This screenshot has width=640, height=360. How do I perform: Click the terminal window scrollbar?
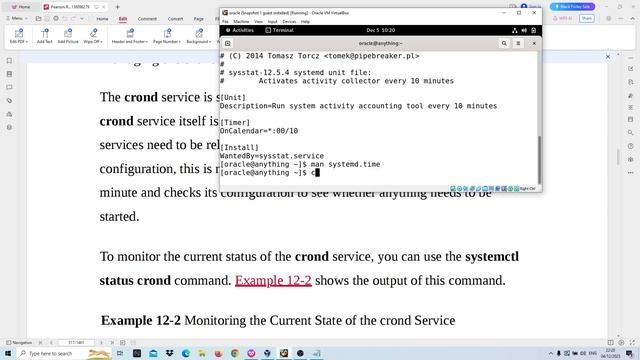pos(539,160)
